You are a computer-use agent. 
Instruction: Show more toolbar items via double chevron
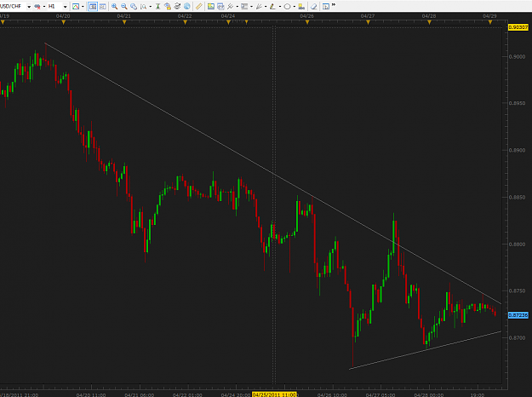334,5
